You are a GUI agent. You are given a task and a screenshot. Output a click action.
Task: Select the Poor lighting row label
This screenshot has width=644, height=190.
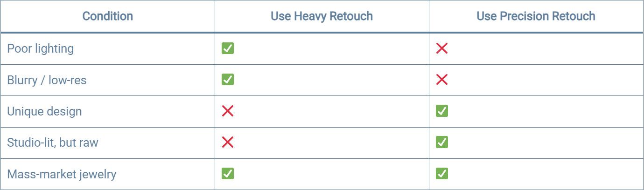[40, 49]
